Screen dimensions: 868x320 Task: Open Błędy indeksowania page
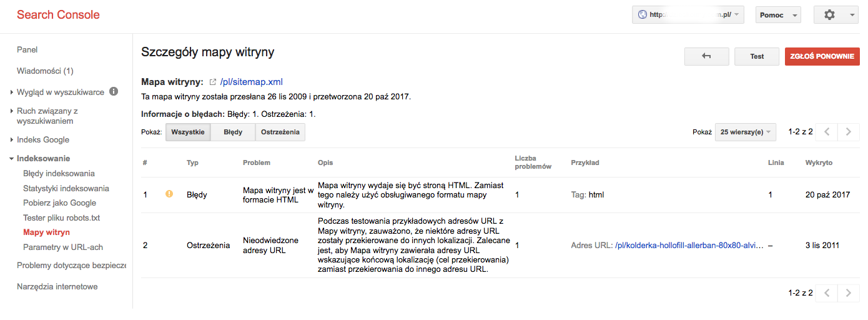pyautogui.click(x=59, y=173)
